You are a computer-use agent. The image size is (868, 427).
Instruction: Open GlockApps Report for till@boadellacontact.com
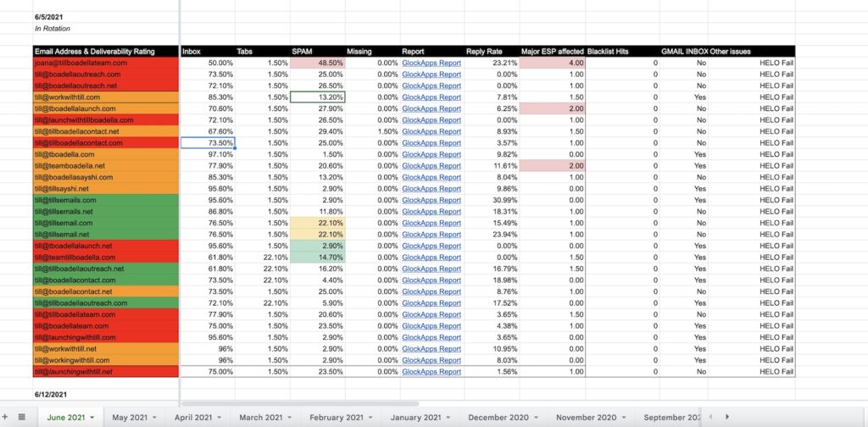click(x=431, y=280)
